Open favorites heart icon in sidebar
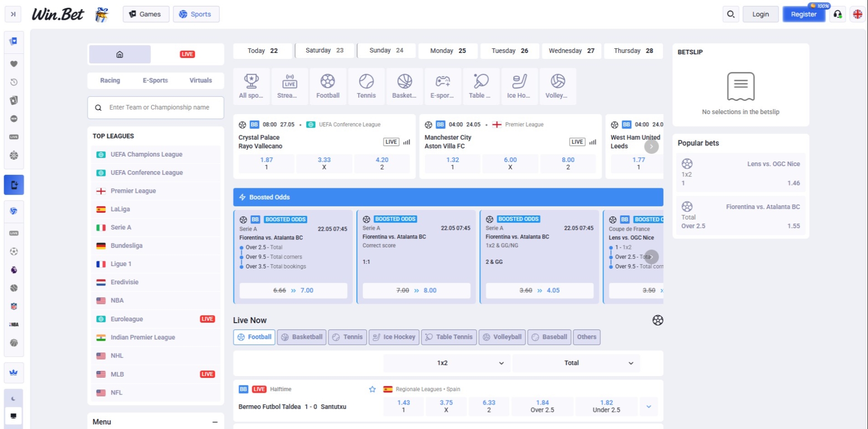 (x=14, y=64)
